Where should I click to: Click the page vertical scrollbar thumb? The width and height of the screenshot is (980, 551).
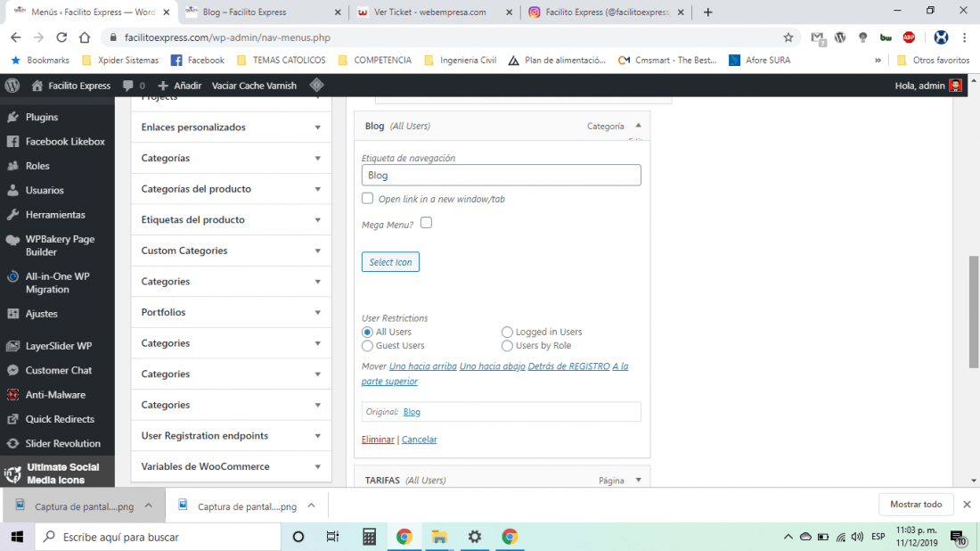click(973, 311)
